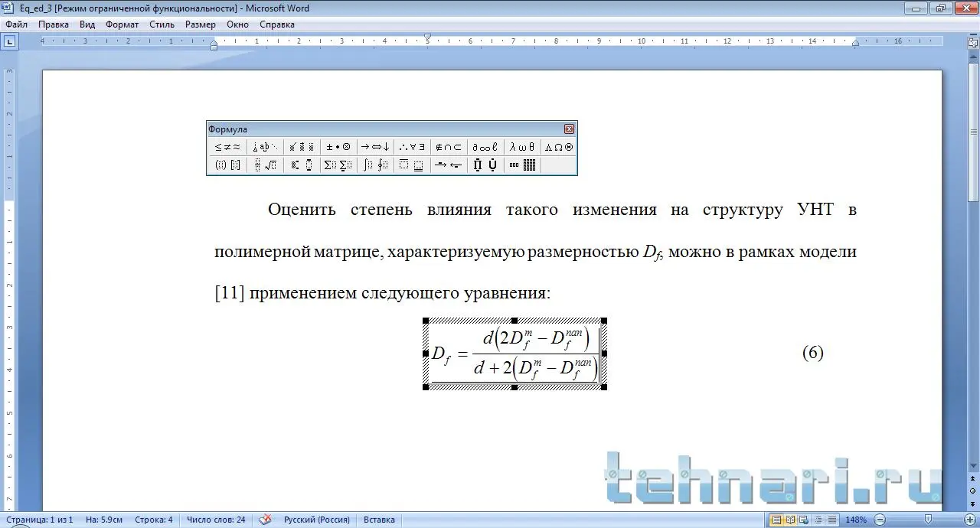The width and height of the screenshot is (980, 528).
Task: Open the relational symbols palette (≤≠≈)
Action: tap(227, 147)
